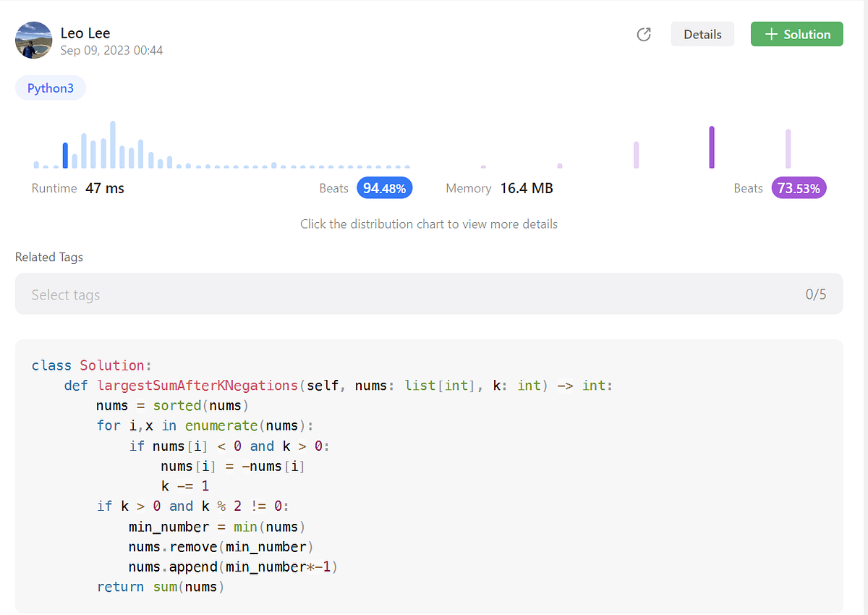Click the 0/5 tag counter
Screen dimensions: 868x615
[x=816, y=294]
